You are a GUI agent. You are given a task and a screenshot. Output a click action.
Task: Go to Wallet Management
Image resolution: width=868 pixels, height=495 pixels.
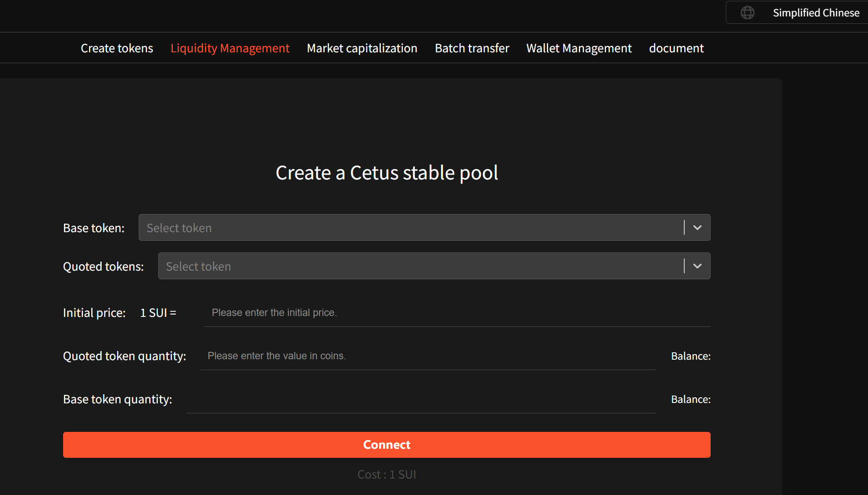coord(578,48)
